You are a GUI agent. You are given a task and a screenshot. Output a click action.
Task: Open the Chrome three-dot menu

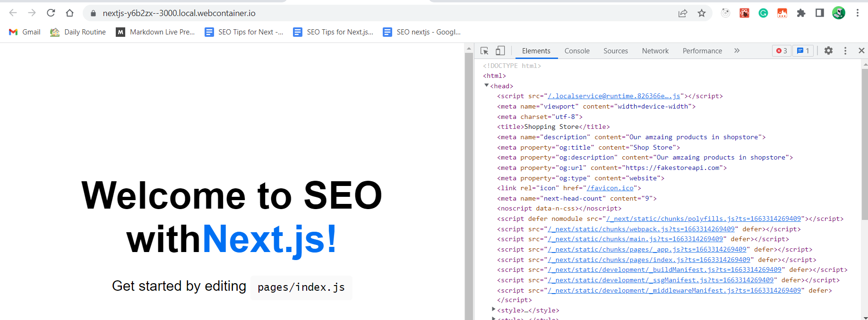[x=858, y=13]
